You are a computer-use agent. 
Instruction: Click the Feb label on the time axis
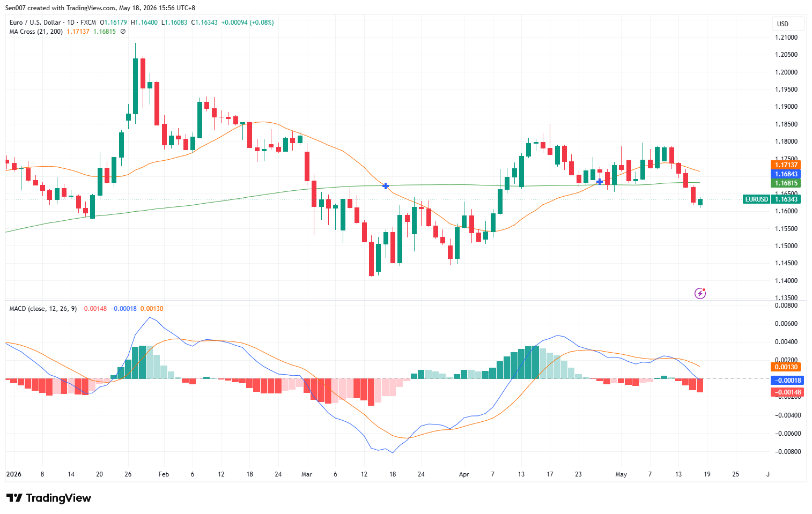click(x=164, y=474)
